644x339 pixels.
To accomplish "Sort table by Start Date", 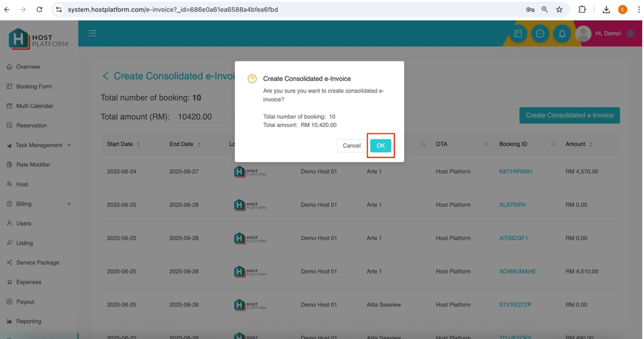I will [138, 144].
